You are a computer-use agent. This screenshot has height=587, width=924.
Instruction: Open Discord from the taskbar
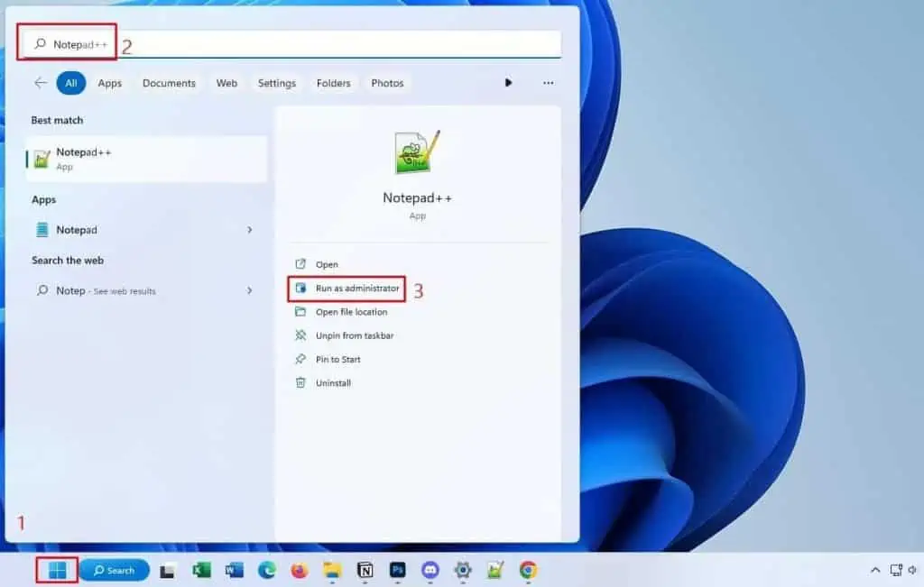point(430,570)
